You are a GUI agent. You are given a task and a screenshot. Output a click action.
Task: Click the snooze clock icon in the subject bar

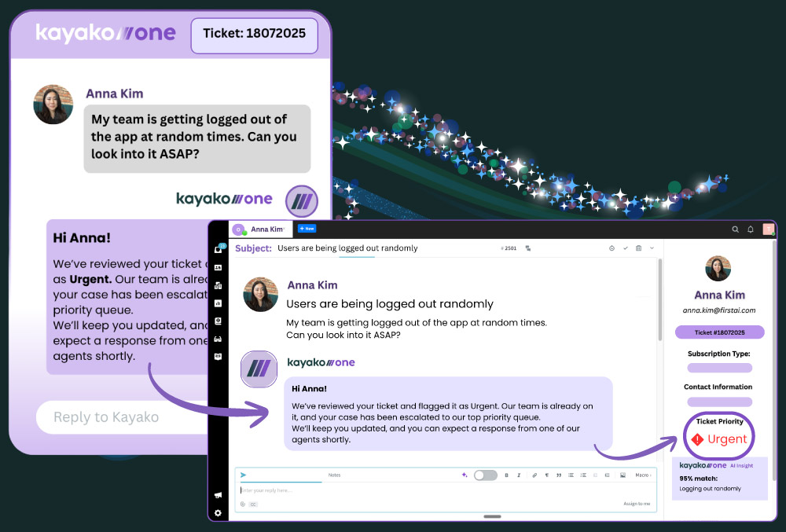tap(612, 248)
